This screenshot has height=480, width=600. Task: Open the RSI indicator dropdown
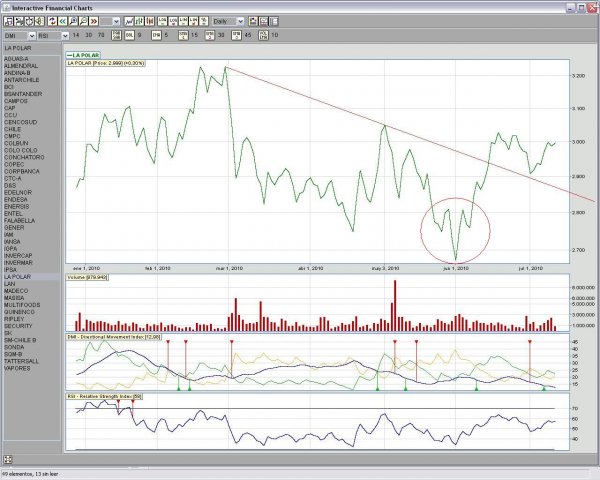click(x=65, y=36)
